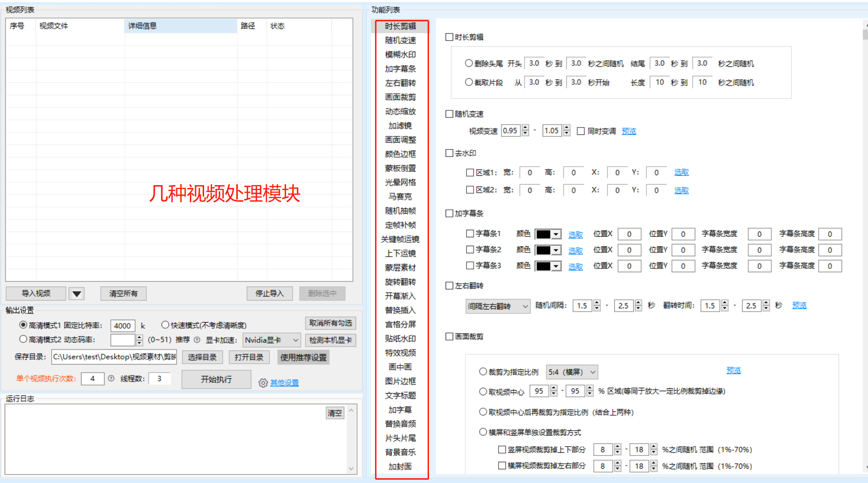Select 画中画 in the function list
This screenshot has height=483, width=868.
pyautogui.click(x=401, y=367)
